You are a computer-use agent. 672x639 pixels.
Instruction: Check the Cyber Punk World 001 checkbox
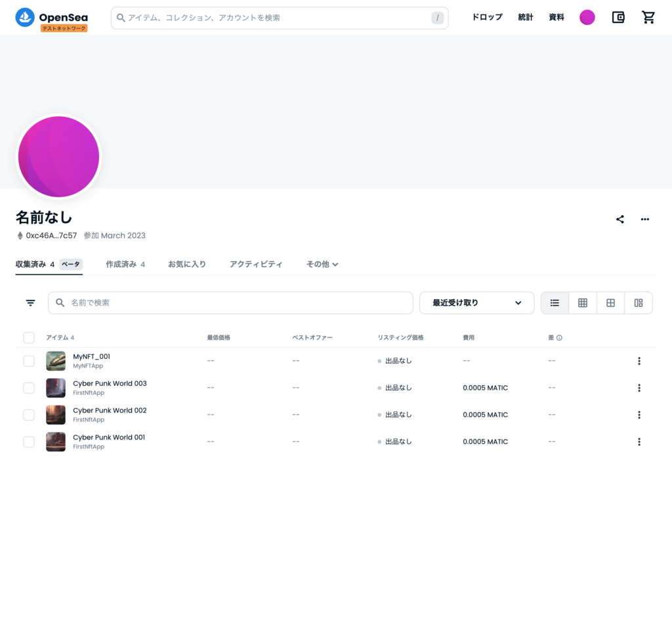(29, 442)
